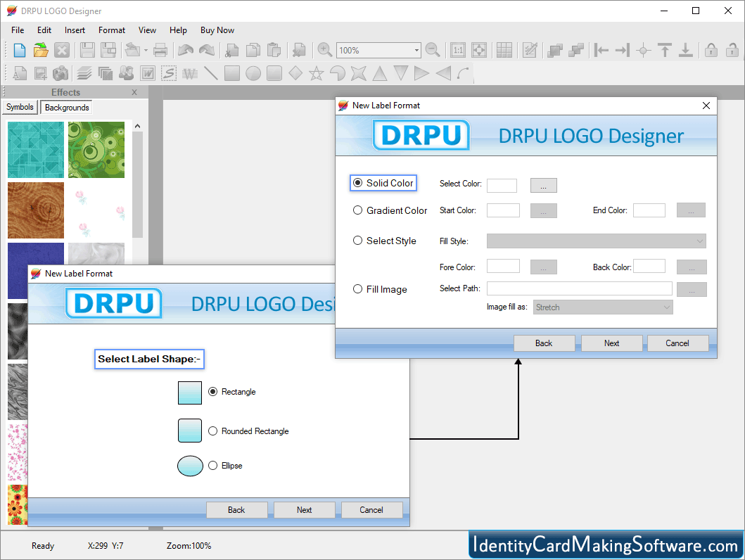The height and width of the screenshot is (560, 745).
Task: Click Next in the label shape dialog
Action: pyautogui.click(x=304, y=509)
